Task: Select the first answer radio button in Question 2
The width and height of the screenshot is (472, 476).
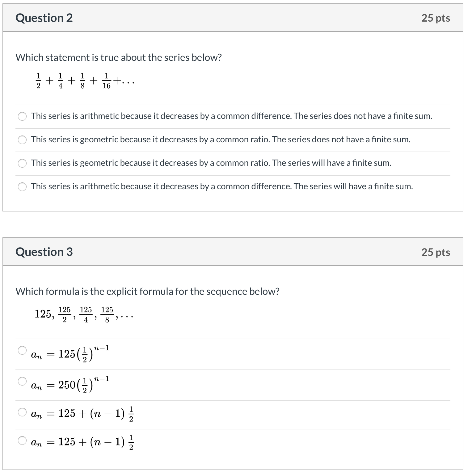Action: point(23,117)
